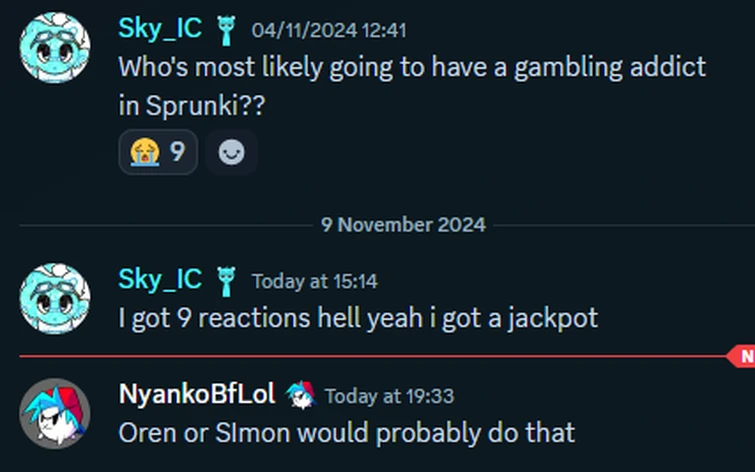Click the Today at 19:33 timestamp

(x=389, y=397)
